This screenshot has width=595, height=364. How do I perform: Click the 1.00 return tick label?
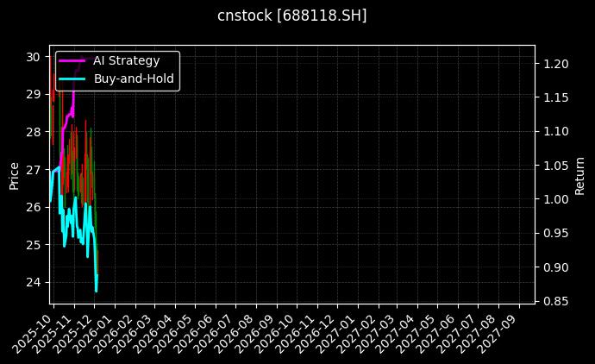[x=555, y=199]
